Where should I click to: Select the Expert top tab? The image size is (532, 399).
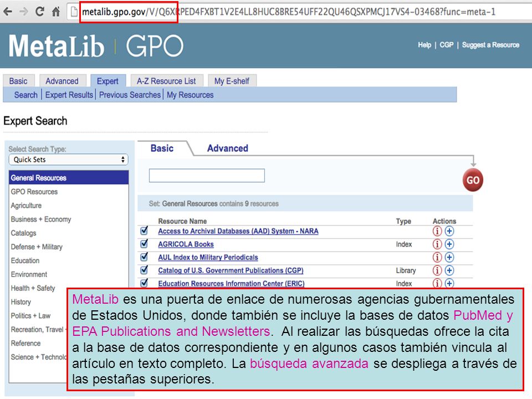108,81
